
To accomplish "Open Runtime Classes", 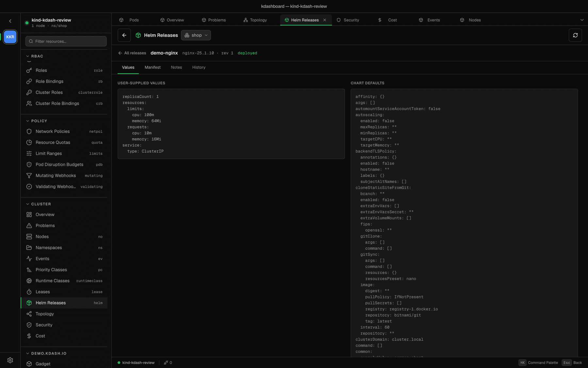I will pyautogui.click(x=64, y=281).
